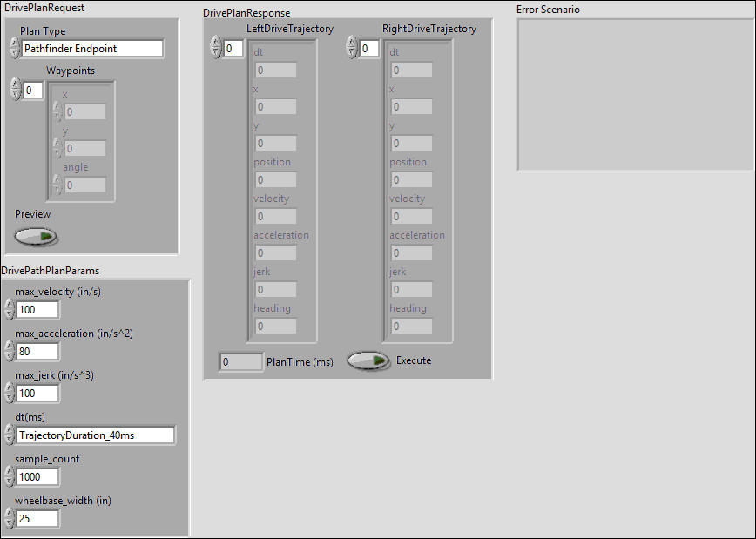Select the max_velocity input field
This screenshot has height=539, width=756.
[x=37, y=310]
